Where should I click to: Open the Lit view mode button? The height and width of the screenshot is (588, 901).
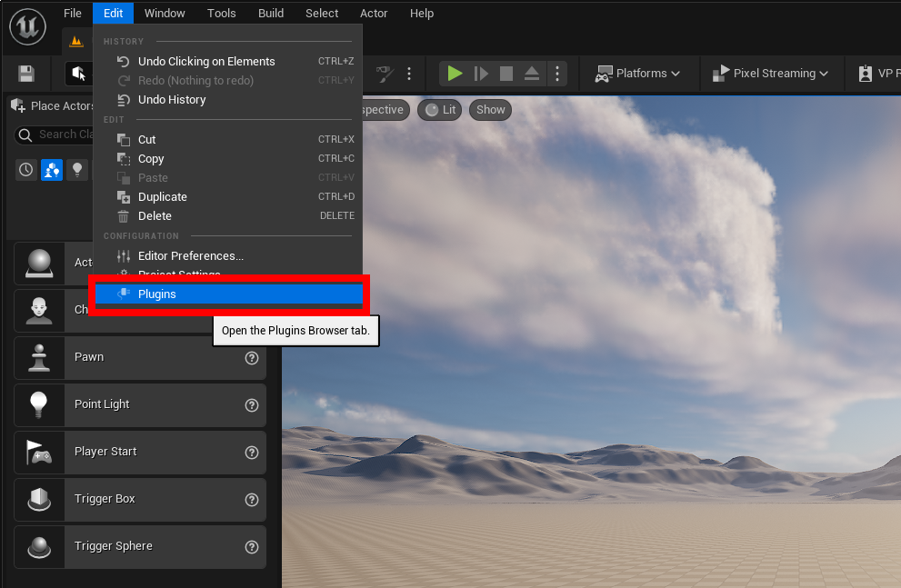(x=440, y=110)
